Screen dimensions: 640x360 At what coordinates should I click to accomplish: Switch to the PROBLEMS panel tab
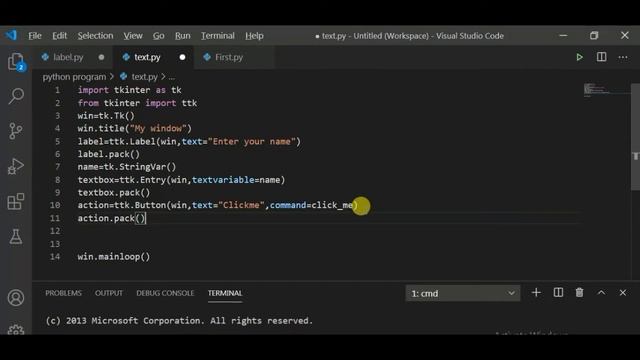tap(63, 293)
